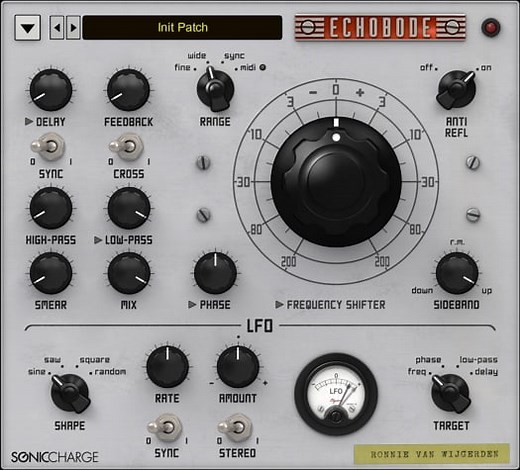Click the Low-Pass knob
The width and height of the screenshot is (520, 470).
(x=129, y=208)
